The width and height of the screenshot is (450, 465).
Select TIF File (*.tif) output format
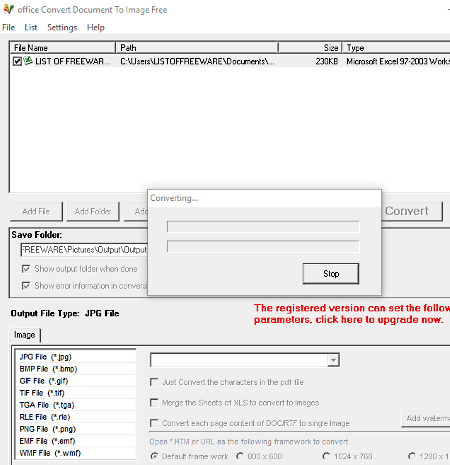pyautogui.click(x=76, y=393)
